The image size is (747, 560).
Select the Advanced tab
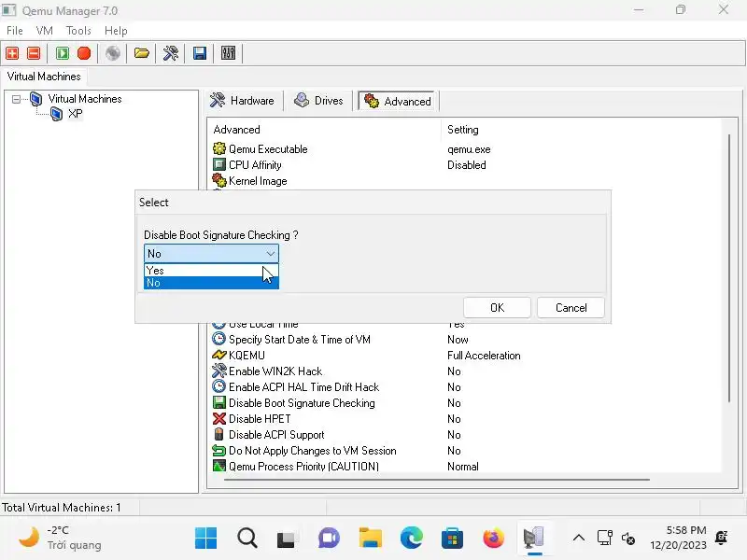(398, 101)
